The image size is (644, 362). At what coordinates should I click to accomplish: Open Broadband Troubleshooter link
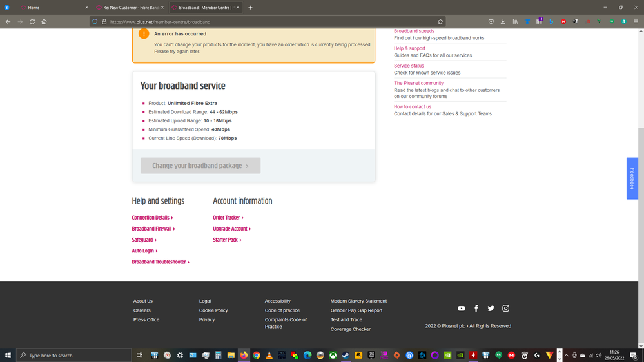pos(159,262)
